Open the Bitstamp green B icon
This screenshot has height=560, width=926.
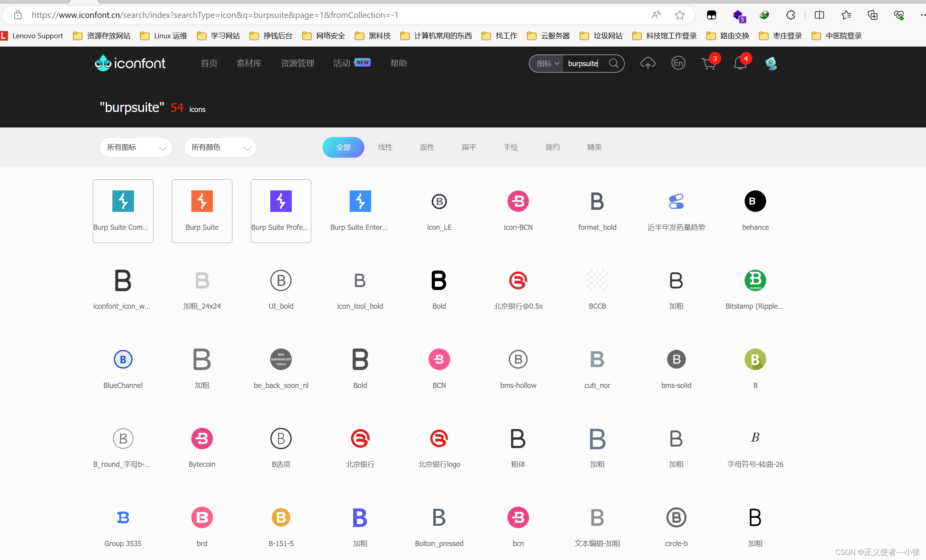tap(755, 280)
